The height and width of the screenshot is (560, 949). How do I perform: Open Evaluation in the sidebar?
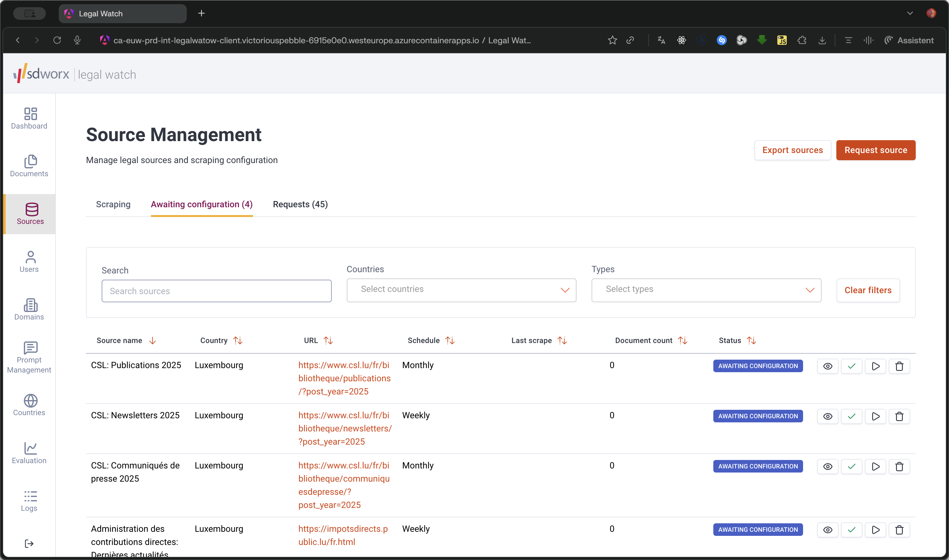[29, 453]
